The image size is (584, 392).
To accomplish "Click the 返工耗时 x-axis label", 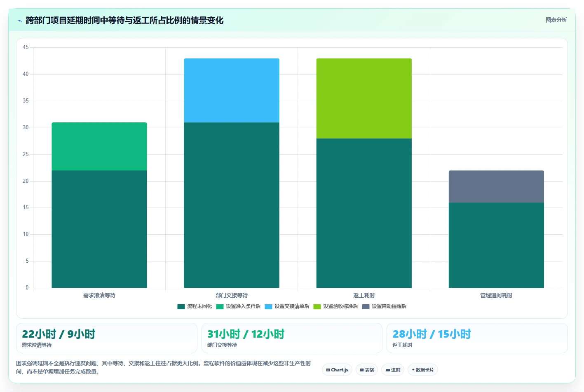I will coord(364,295).
